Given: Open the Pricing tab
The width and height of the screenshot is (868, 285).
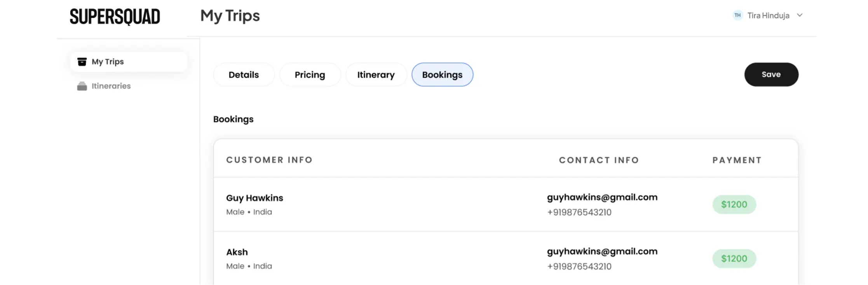Looking at the screenshot, I should pos(310,75).
